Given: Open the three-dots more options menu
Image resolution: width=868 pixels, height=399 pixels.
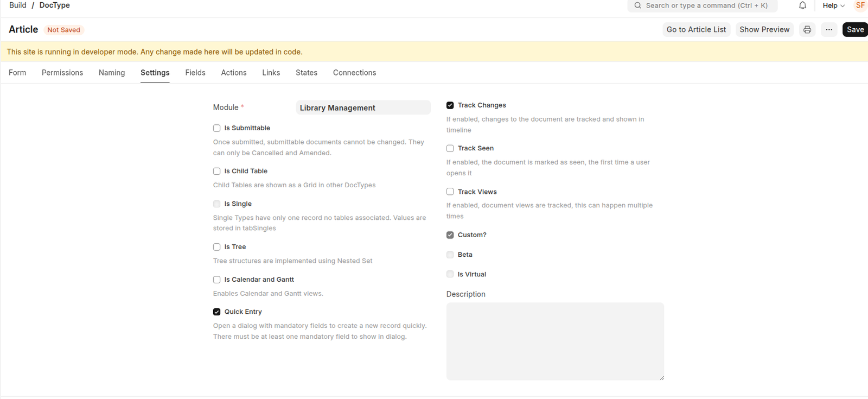Looking at the screenshot, I should (829, 30).
